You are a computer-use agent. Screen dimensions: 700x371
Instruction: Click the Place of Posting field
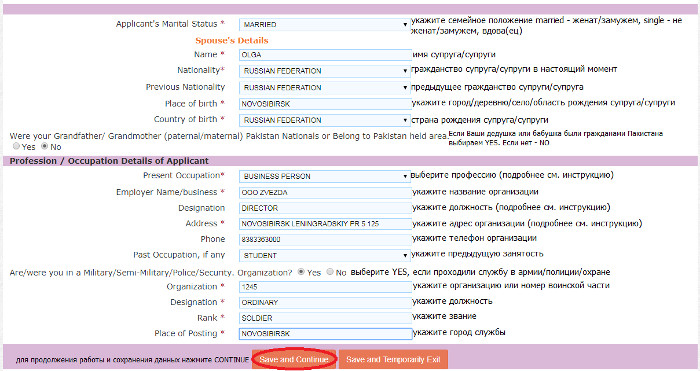[x=325, y=333]
